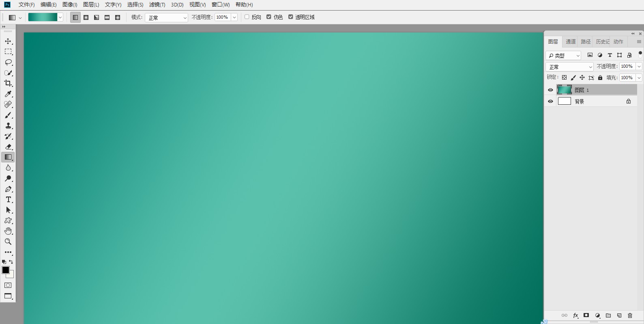Select the Eraser tool

point(8,147)
